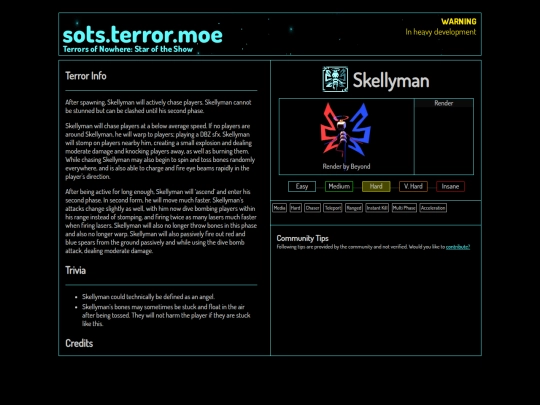Viewport: 540px width, 405px height.
Task: Select the highlighted Hard difficulty label
Action: pyautogui.click(x=376, y=186)
